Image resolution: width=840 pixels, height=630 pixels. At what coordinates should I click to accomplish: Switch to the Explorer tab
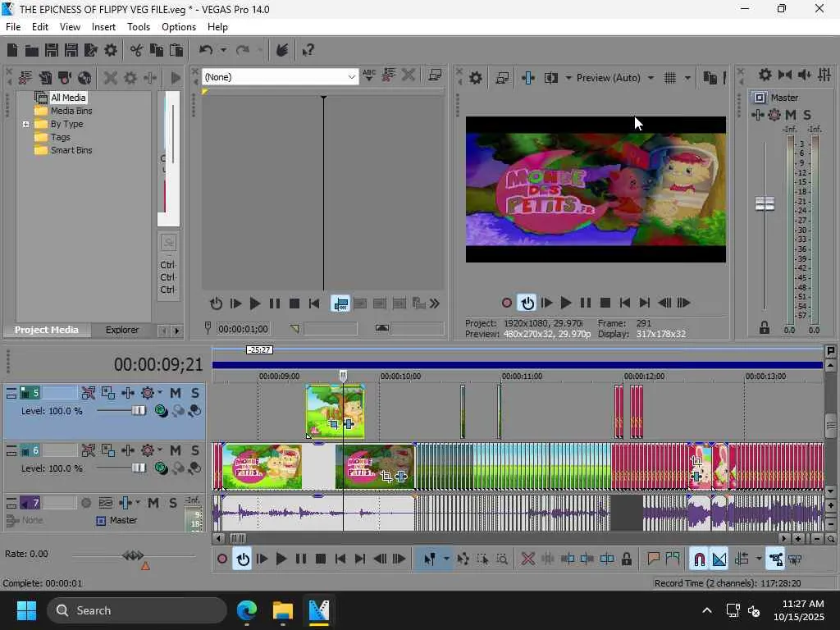tap(122, 330)
